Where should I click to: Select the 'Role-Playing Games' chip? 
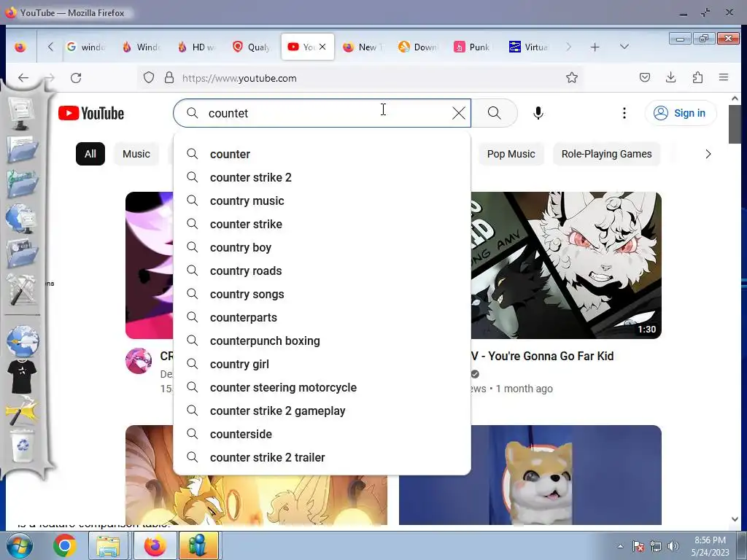click(606, 154)
